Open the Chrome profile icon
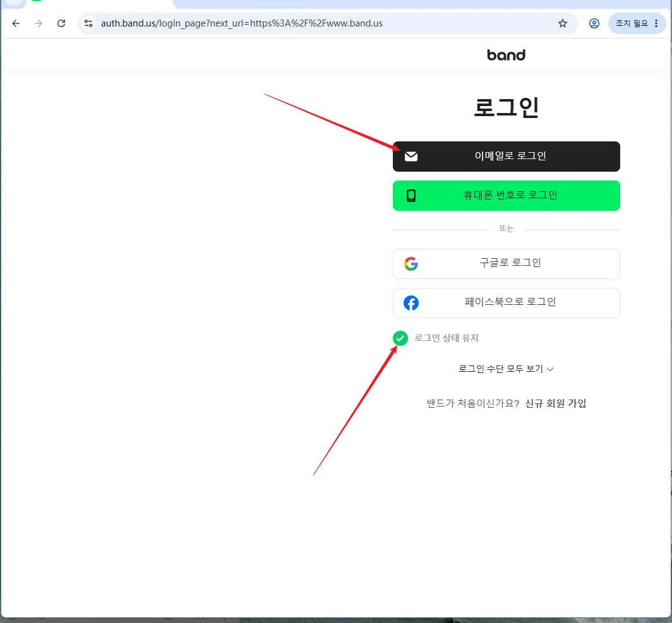 [x=594, y=23]
